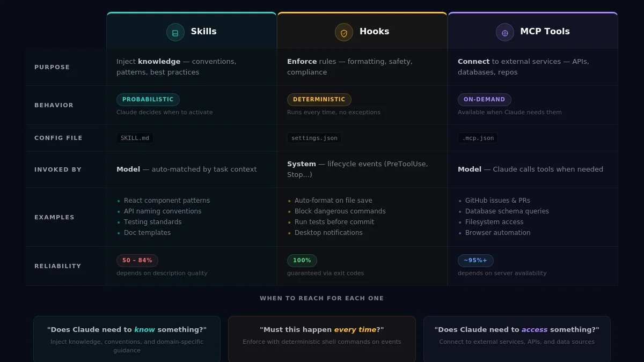Click "Browser automation" example
The image size is (644, 362).
498,233
